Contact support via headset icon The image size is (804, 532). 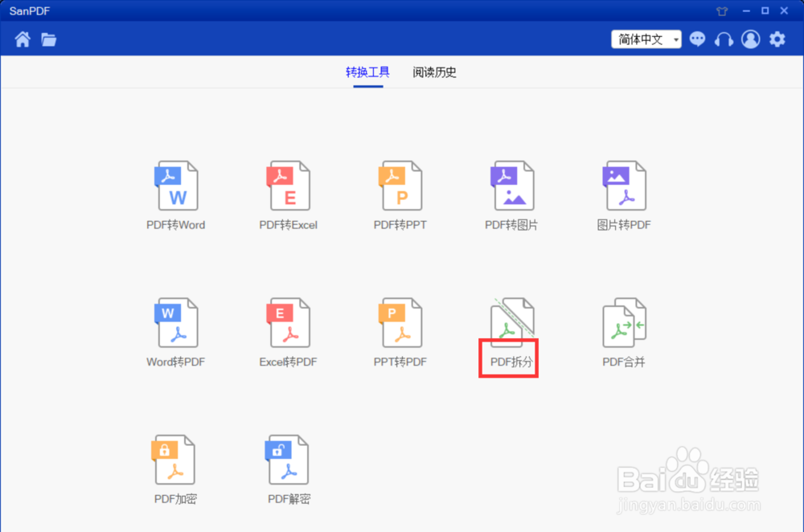click(x=724, y=39)
